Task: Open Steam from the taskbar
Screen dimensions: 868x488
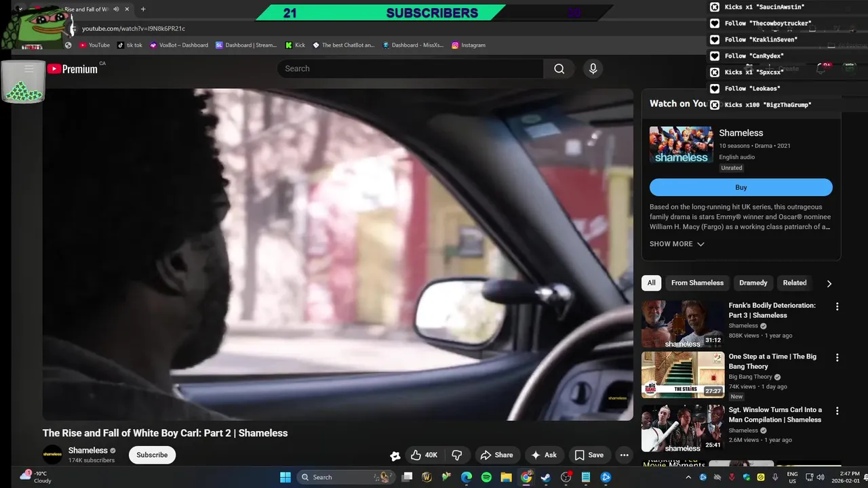Action: coord(546,477)
